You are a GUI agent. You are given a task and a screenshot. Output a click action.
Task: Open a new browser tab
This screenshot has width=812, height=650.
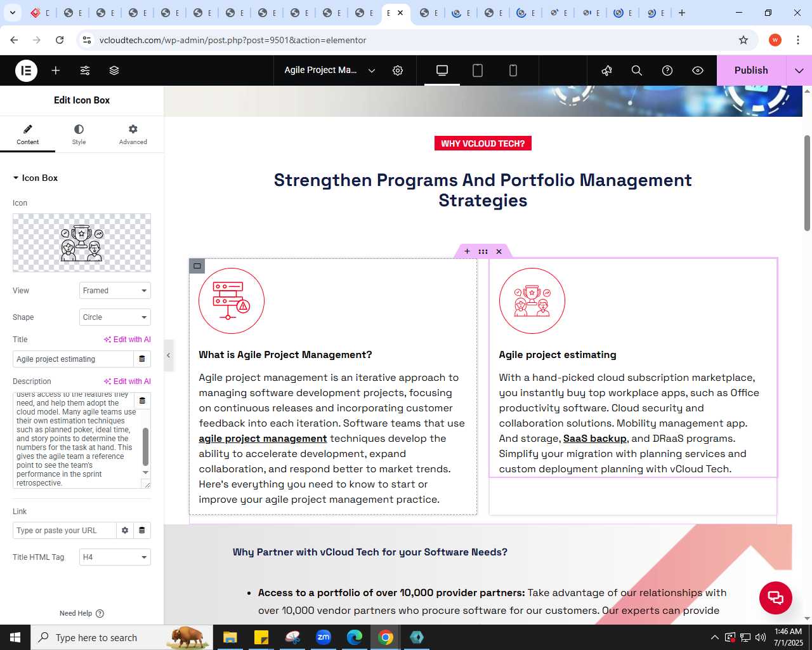682,13
